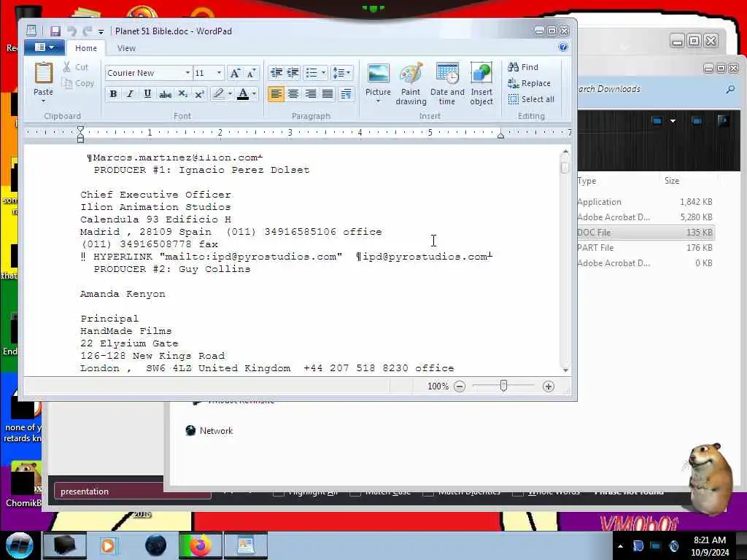Open the Courier New font family dropdown
The image size is (747, 560).
pos(187,73)
